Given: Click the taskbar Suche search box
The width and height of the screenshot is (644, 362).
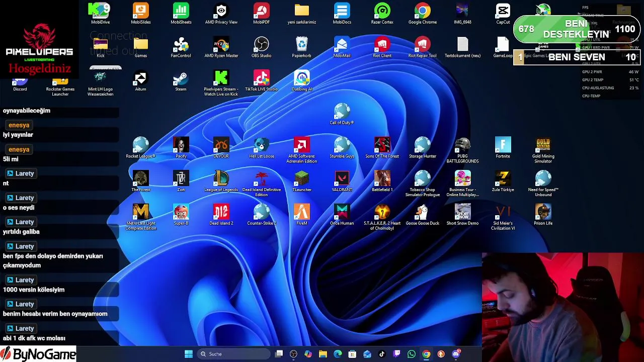Looking at the screenshot, I should click(x=234, y=354).
